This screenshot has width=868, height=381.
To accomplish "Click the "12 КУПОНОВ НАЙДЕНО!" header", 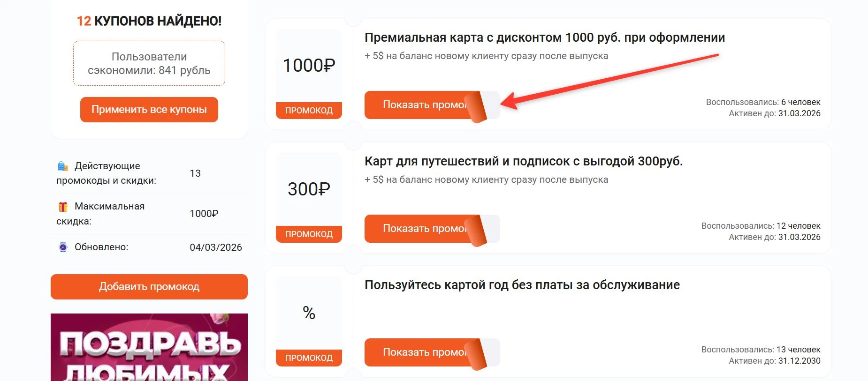I will pos(149,21).
